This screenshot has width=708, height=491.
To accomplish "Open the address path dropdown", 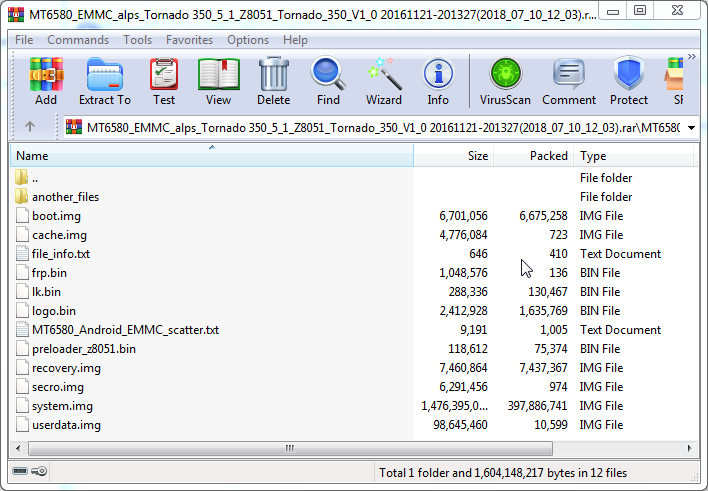I will point(691,128).
